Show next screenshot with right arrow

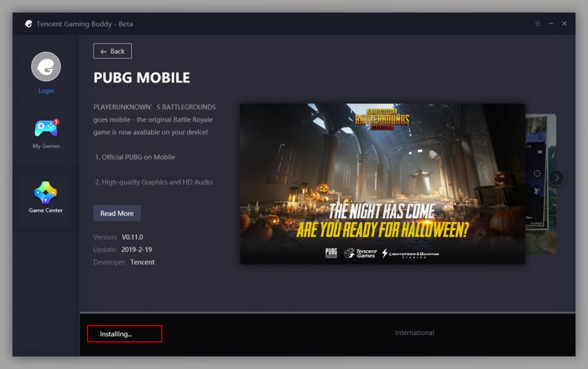(556, 178)
